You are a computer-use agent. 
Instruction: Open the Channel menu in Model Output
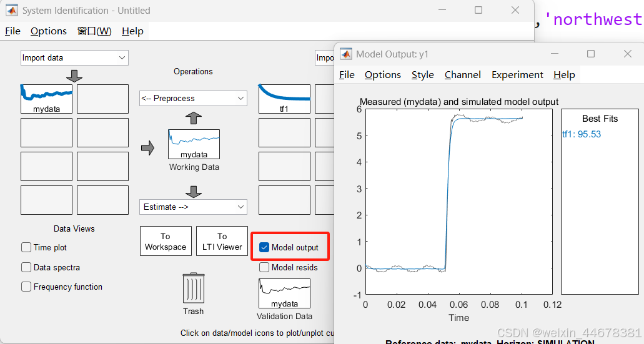click(x=462, y=75)
